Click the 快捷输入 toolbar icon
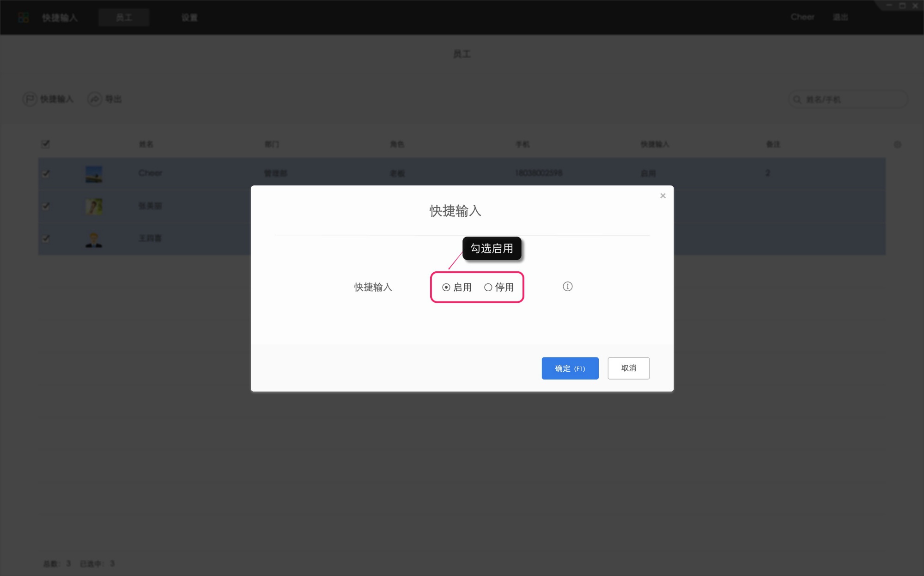The width and height of the screenshot is (924, 576). 30,99
